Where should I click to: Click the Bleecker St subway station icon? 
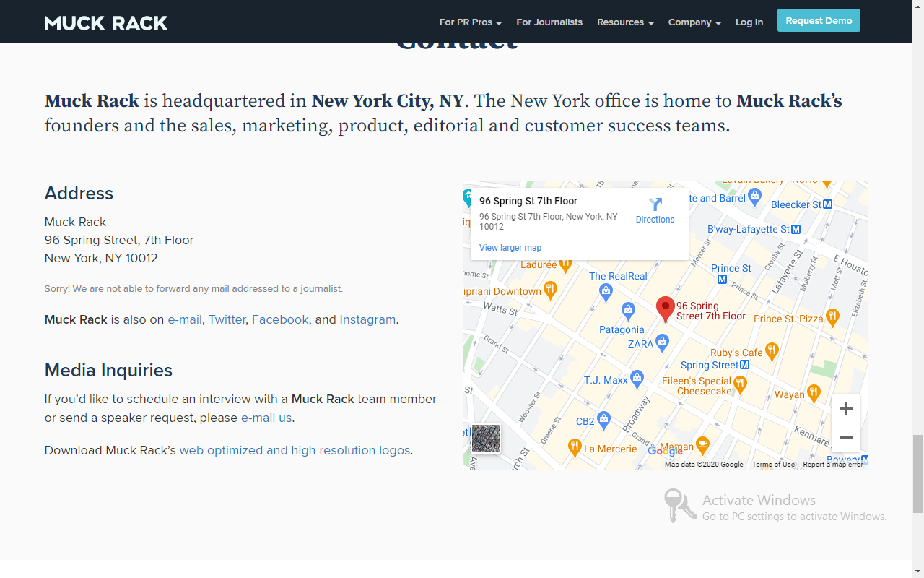pos(828,204)
